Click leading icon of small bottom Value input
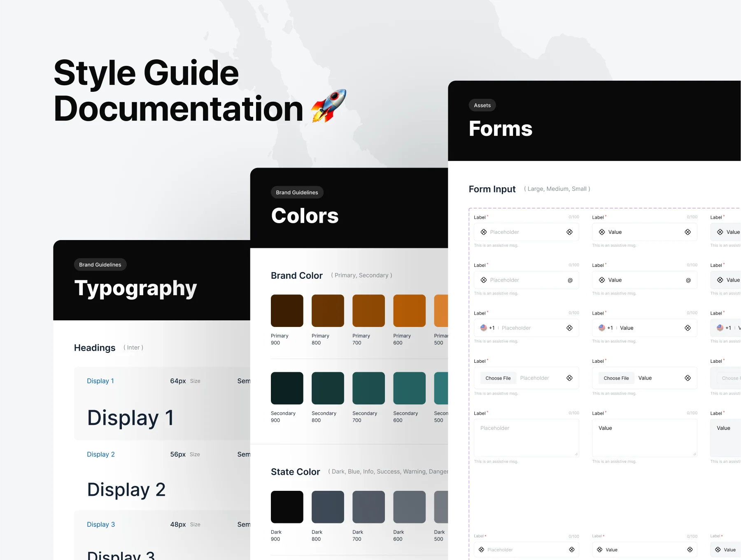741x560 pixels. [x=600, y=550]
